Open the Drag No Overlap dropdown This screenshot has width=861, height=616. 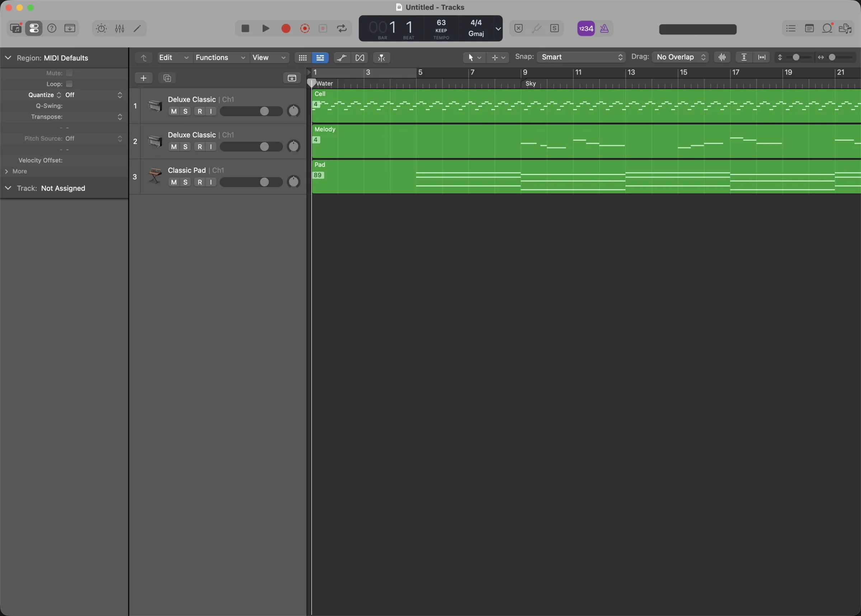(680, 57)
